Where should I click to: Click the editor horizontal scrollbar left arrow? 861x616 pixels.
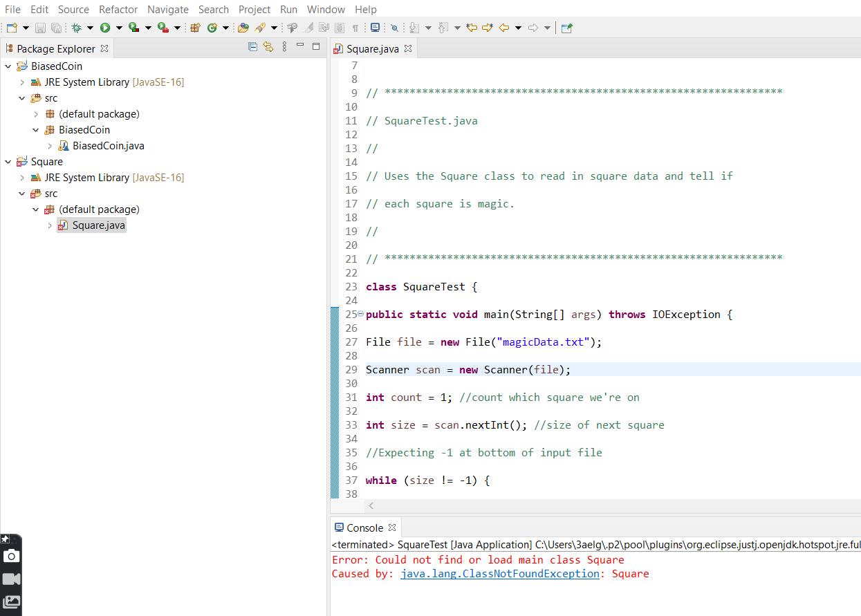tap(371, 506)
